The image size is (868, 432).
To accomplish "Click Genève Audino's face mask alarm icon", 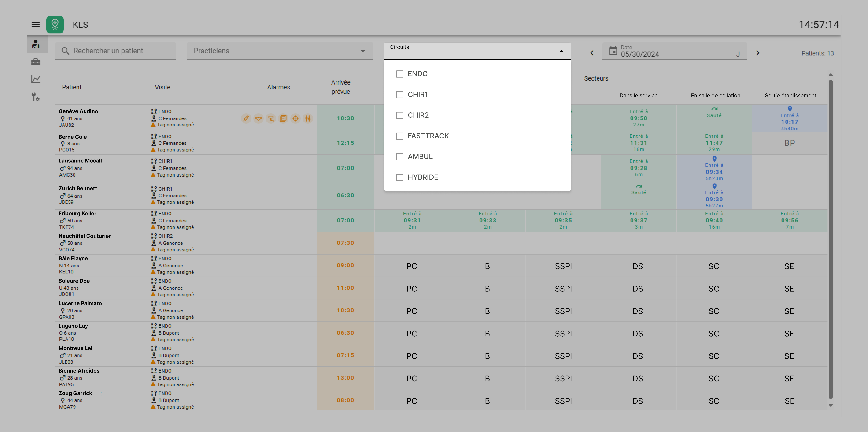I will click(x=258, y=118).
